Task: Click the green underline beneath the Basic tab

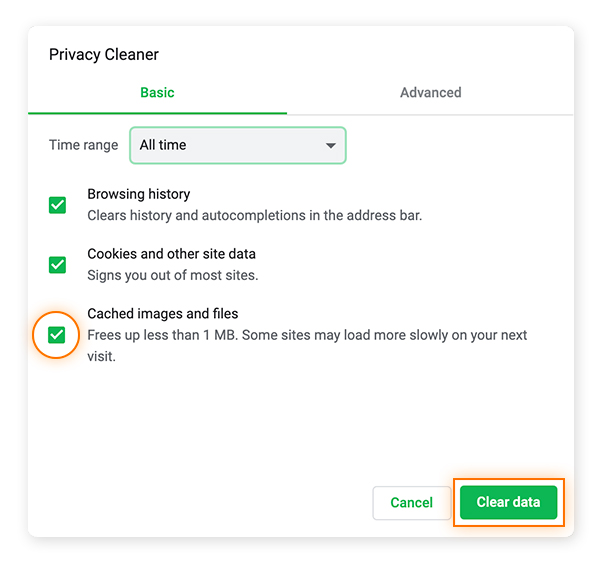Action: click(x=157, y=113)
